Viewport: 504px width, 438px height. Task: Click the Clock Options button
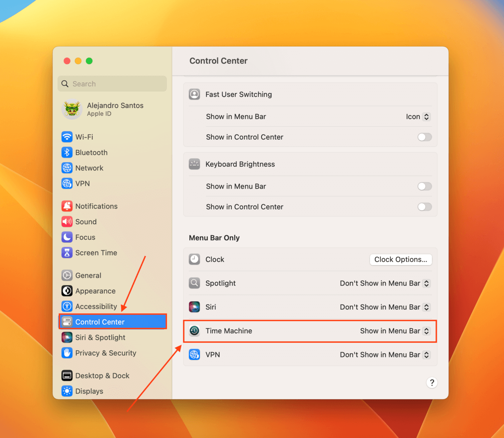[401, 260]
